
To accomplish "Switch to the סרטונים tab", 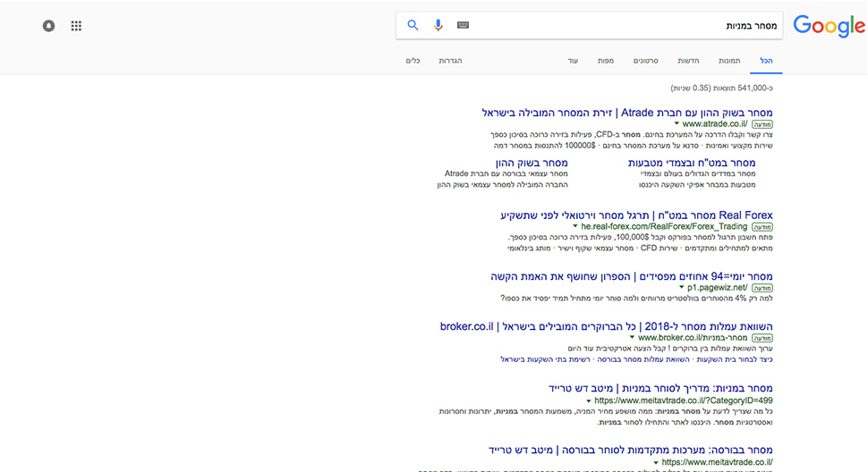I will point(645,61).
